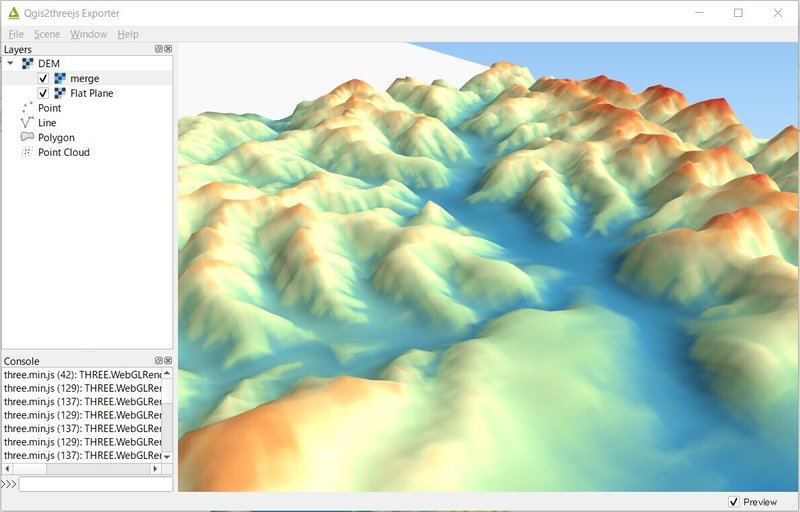Select the merge DEM layer
Viewport: 800px width, 512px height.
click(85, 79)
